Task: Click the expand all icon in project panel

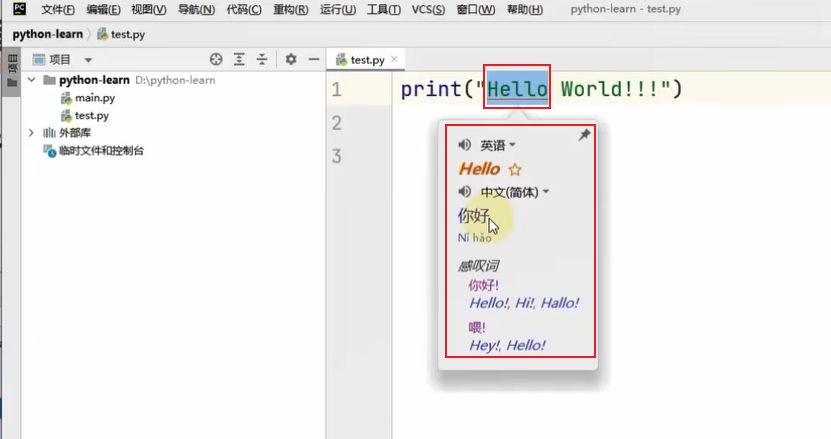Action: point(239,60)
